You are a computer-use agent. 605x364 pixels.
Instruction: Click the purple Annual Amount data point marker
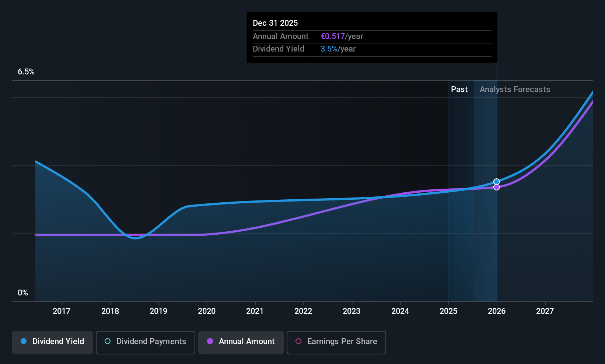coord(497,187)
